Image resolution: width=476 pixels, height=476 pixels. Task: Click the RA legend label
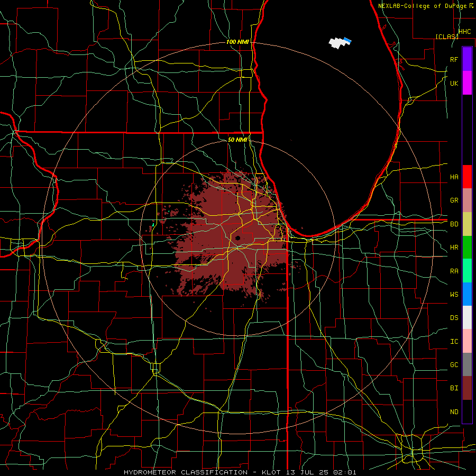pyautogui.click(x=454, y=271)
